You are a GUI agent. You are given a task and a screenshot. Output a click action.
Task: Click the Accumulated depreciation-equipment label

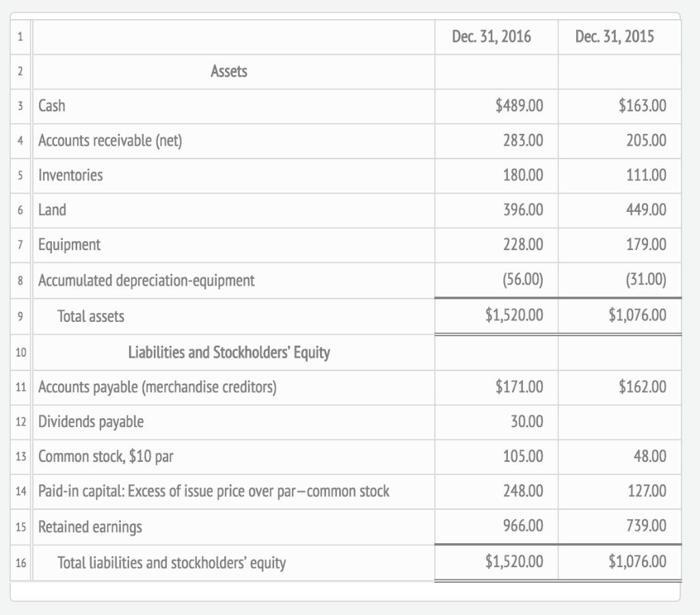click(146, 280)
